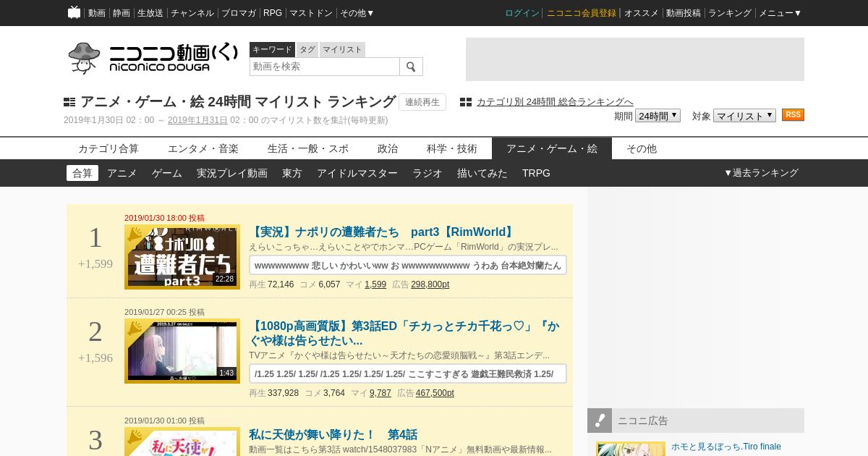This screenshot has width=868, height=456.
Task: Click the ニコニコ広告 pen icon
Action: pos(600,421)
